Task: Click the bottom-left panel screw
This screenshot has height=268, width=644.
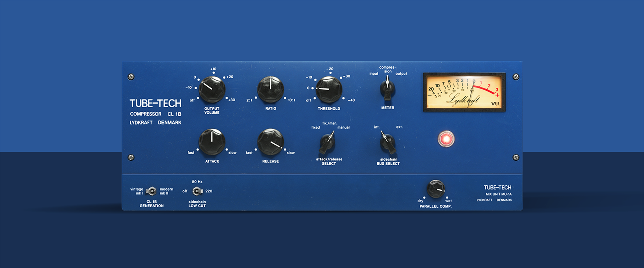Action: (x=131, y=157)
